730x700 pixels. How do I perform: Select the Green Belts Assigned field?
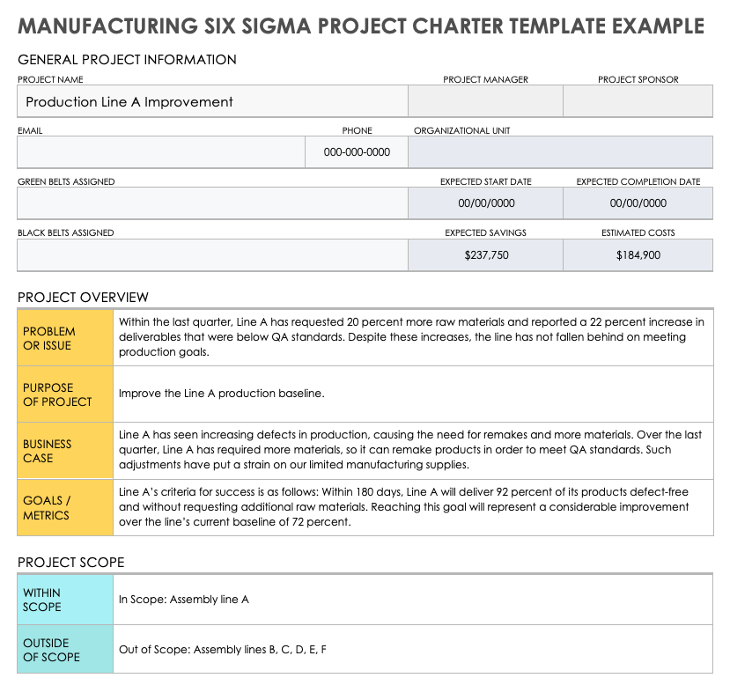tap(211, 203)
